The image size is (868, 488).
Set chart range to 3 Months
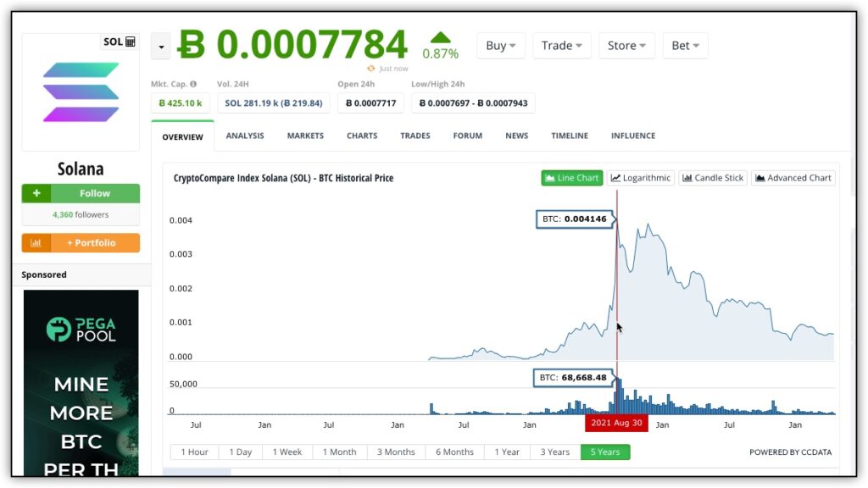[x=396, y=452]
